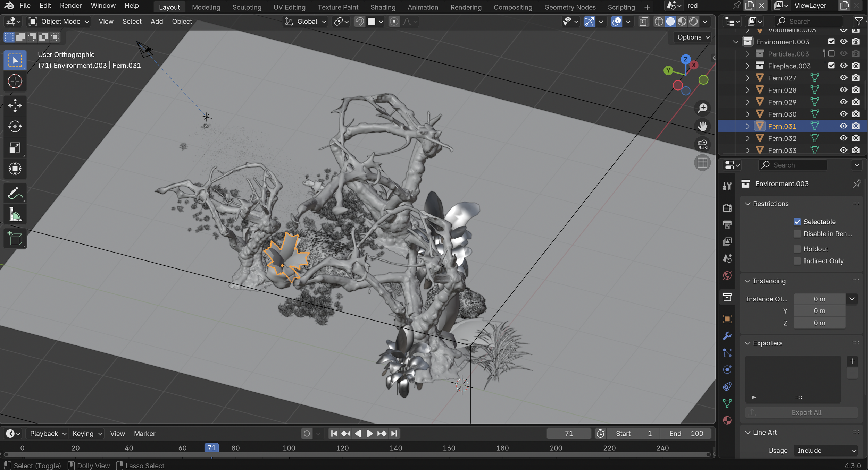
Task: Click the Blender logo icon in the menu bar
Action: coord(8,6)
